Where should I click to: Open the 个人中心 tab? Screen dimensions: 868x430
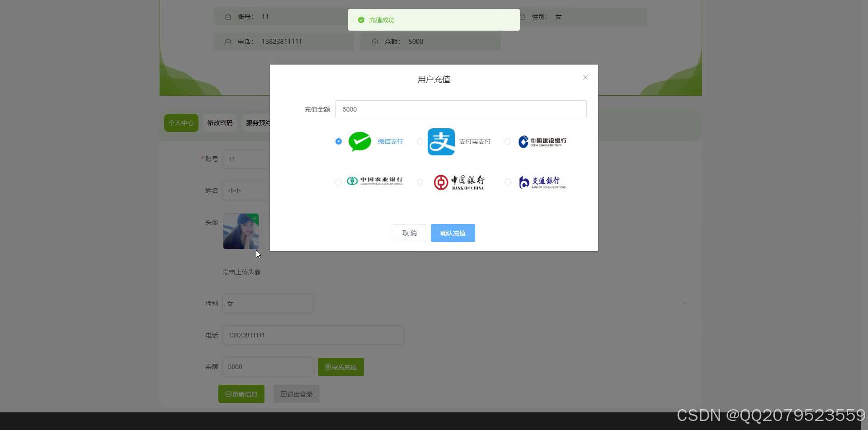click(x=181, y=123)
